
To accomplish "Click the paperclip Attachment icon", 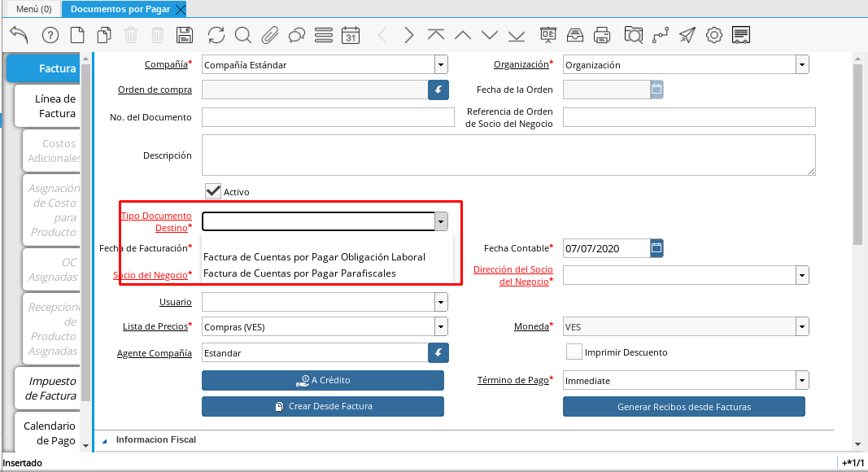I will click(x=269, y=36).
